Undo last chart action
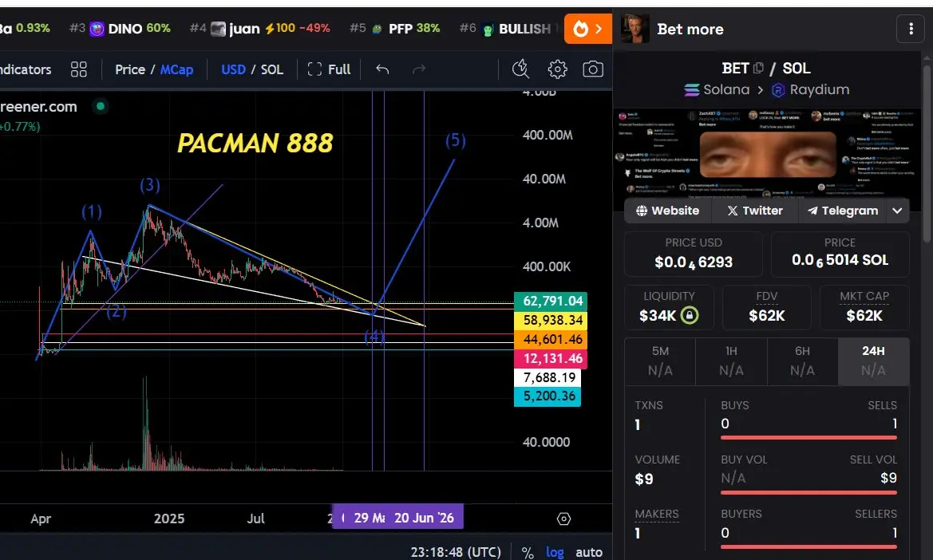 pyautogui.click(x=382, y=69)
